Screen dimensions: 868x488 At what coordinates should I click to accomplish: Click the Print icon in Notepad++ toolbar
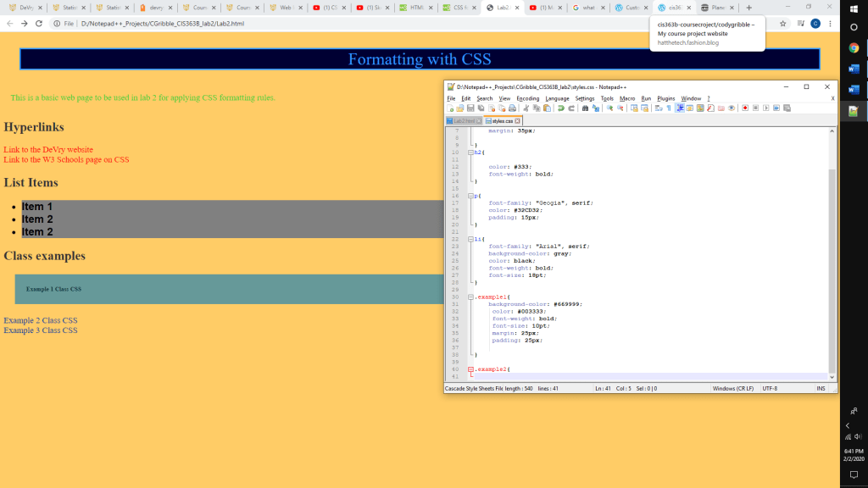click(x=513, y=108)
